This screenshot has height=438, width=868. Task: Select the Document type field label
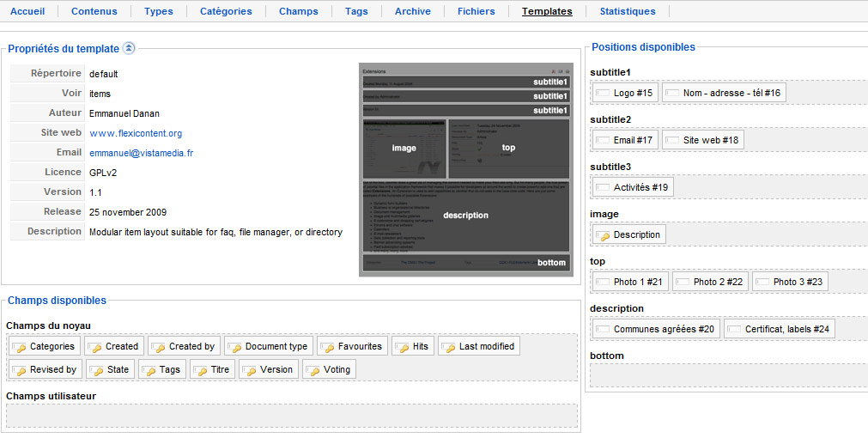[276, 346]
